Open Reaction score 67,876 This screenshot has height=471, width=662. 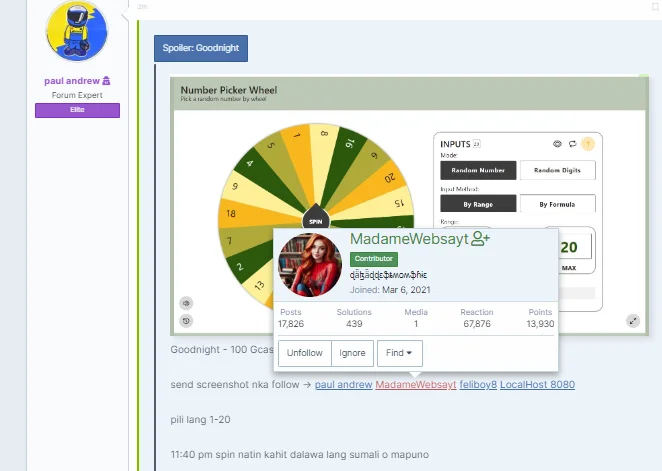click(x=477, y=324)
